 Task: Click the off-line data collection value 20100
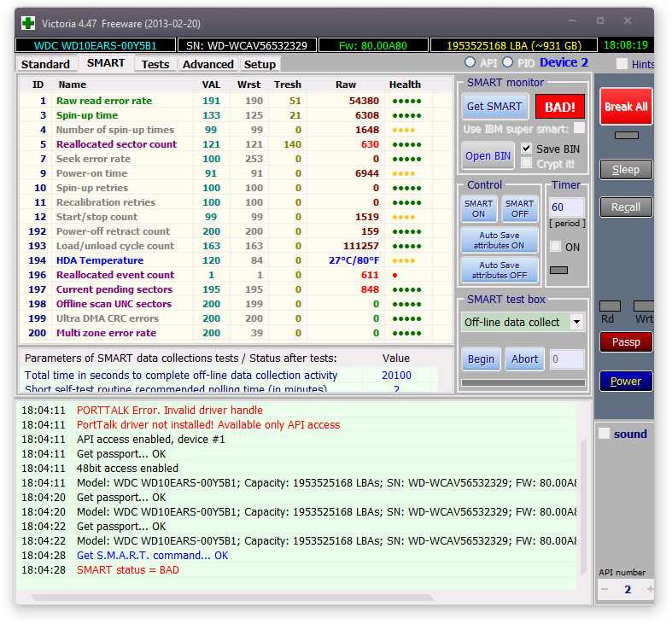(x=396, y=376)
